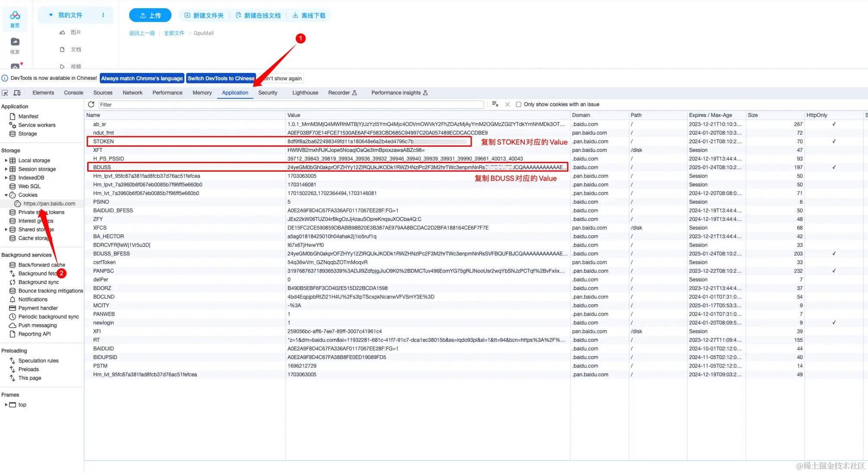The height and width of the screenshot is (473, 868).
Task: Click the My Files more-options dots
Action: tap(103, 15)
